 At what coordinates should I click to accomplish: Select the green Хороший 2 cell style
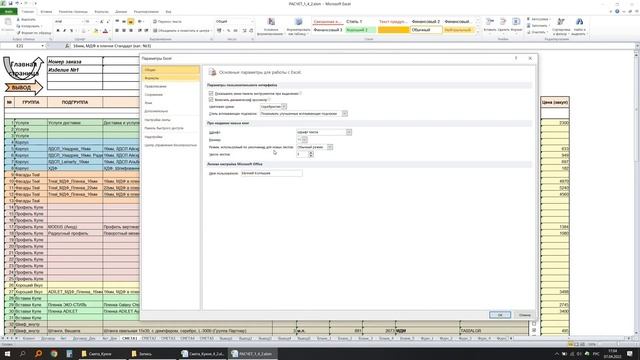(x=360, y=30)
